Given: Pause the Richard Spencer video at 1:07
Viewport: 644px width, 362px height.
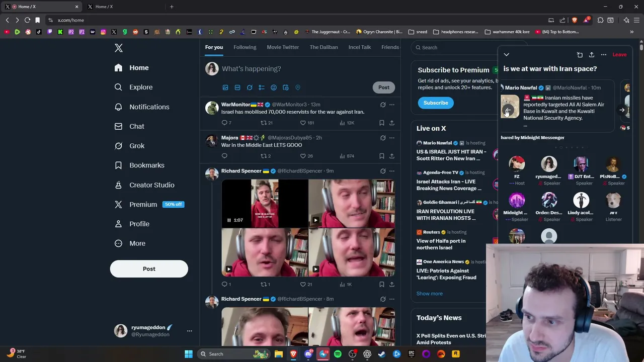Looking at the screenshot, I should (229, 220).
